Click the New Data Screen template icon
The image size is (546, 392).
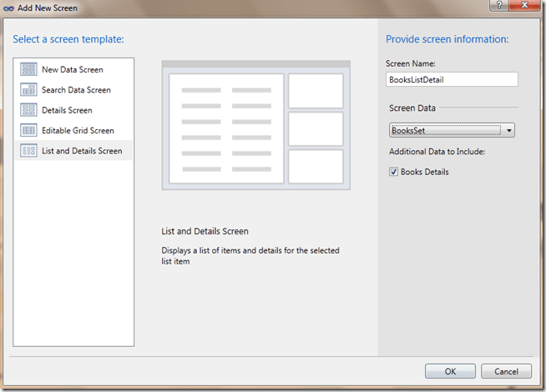(28, 69)
